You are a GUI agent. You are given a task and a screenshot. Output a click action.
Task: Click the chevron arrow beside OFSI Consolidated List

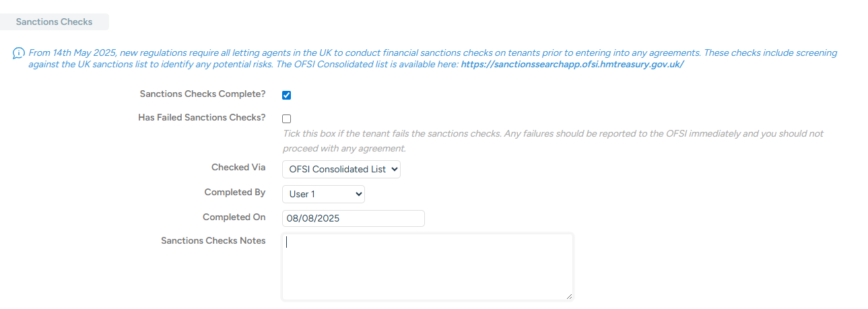[x=394, y=170]
